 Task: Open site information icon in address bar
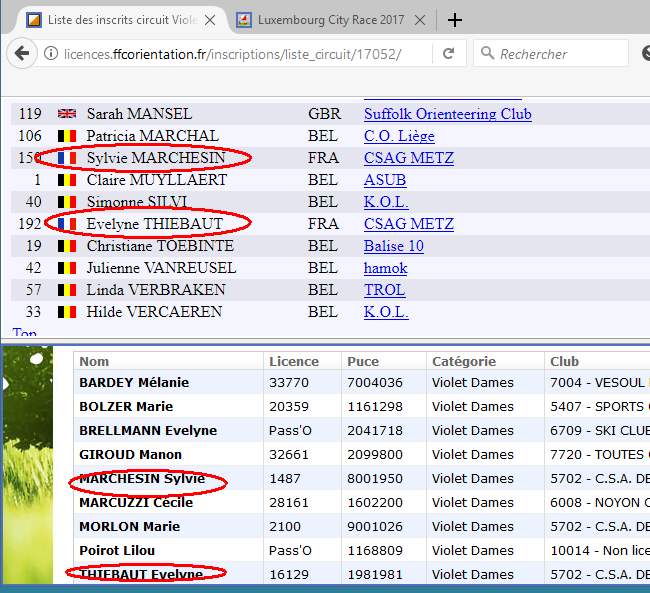(51, 53)
